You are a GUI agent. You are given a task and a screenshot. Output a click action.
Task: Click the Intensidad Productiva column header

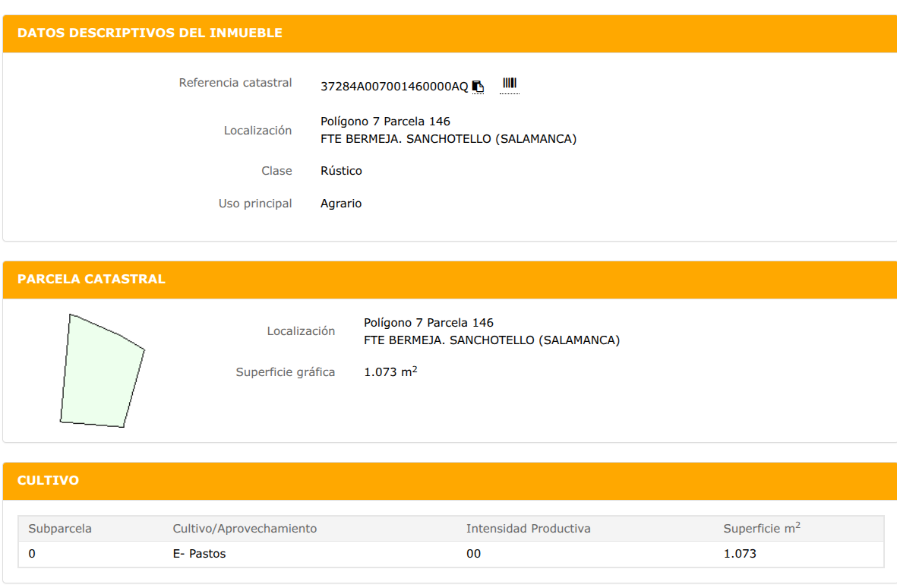coord(529,529)
